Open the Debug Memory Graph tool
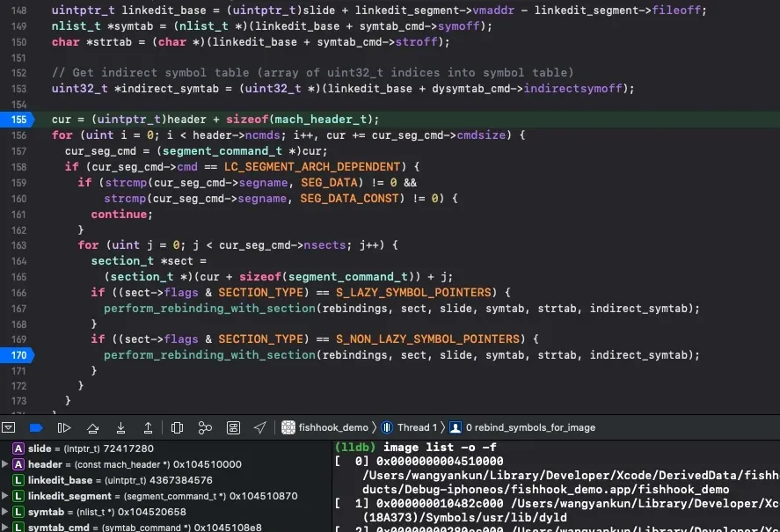Screen dimensions: 780x532 [205, 427]
